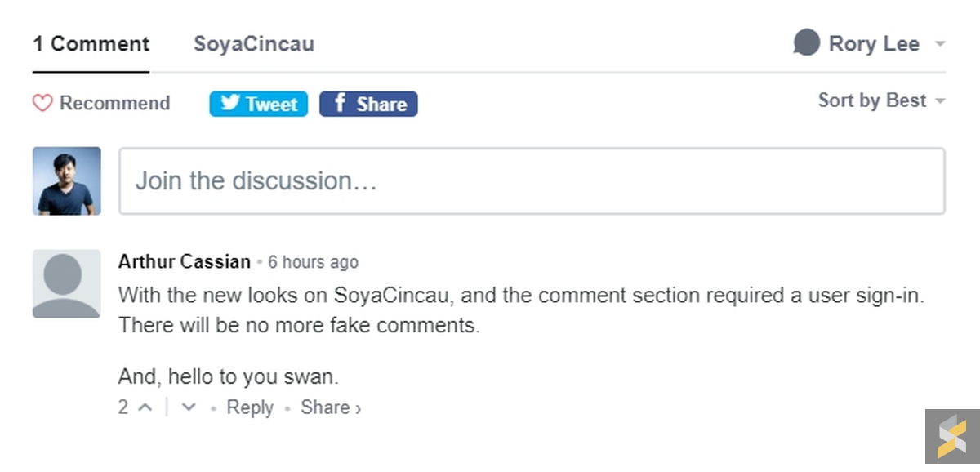Reply to Arthur Cassian's comment
The width and height of the screenshot is (980, 472).
point(250,407)
